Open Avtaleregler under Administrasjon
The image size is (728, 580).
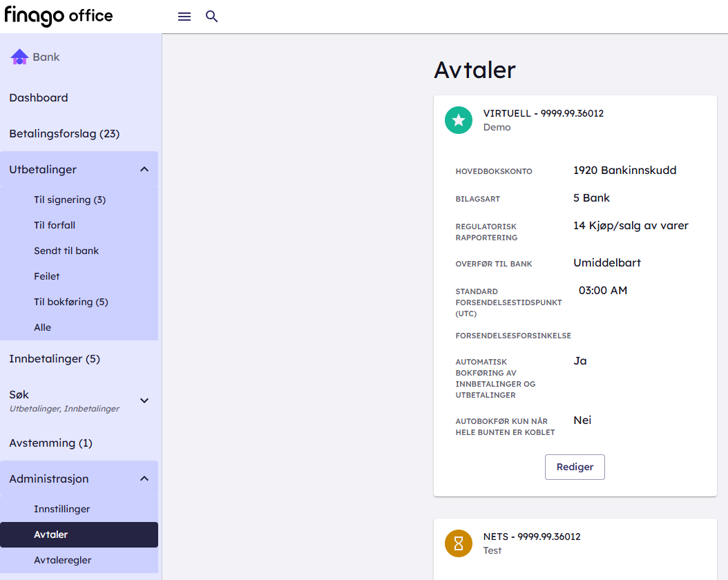coord(62,560)
